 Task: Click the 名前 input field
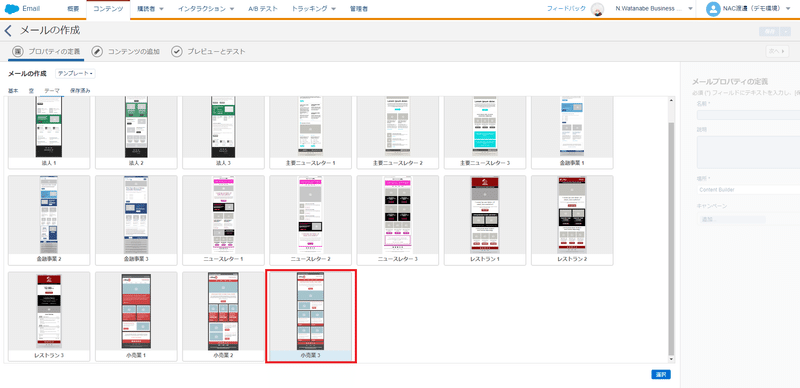coord(748,115)
